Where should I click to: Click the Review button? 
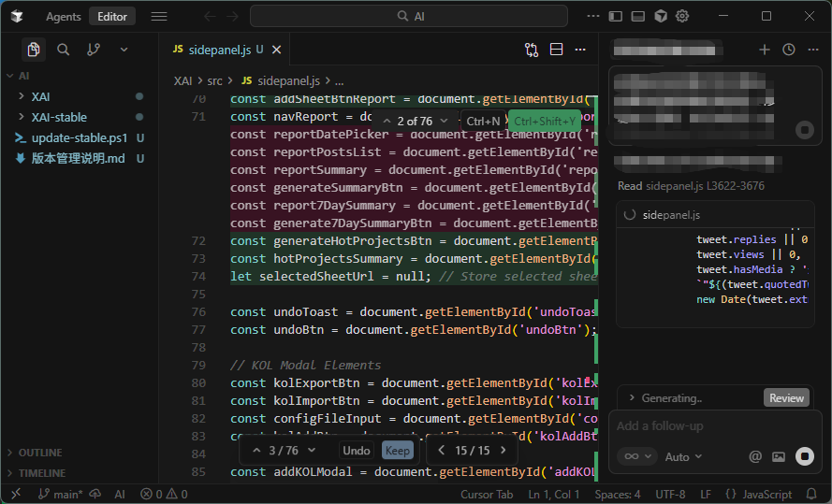[x=786, y=397]
